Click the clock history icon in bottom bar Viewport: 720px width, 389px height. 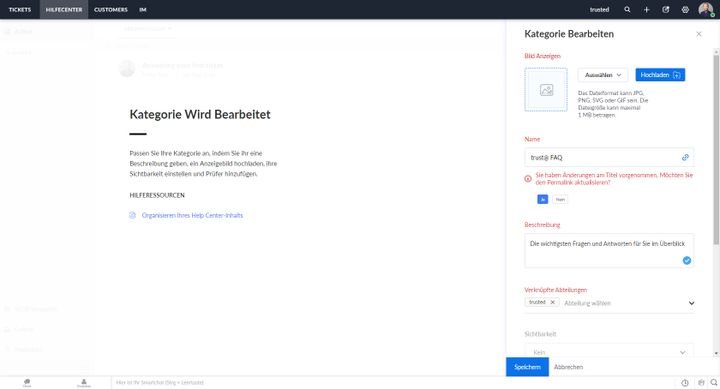pyautogui.click(x=685, y=383)
